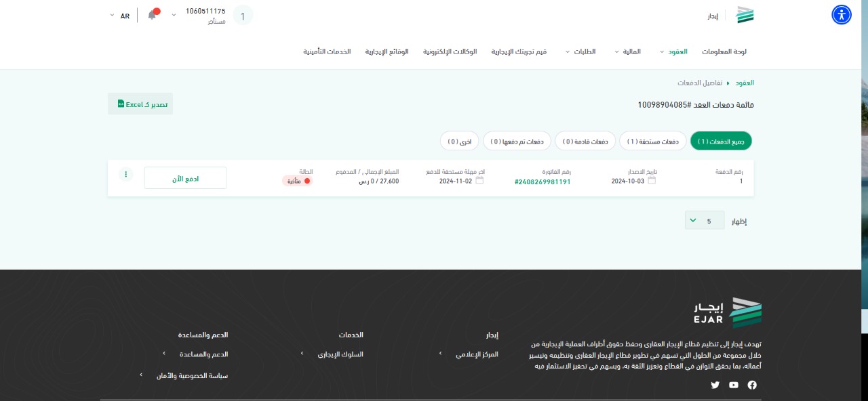Expand the AR language dropdown
This screenshot has width=868, height=401.
pyautogui.click(x=119, y=16)
